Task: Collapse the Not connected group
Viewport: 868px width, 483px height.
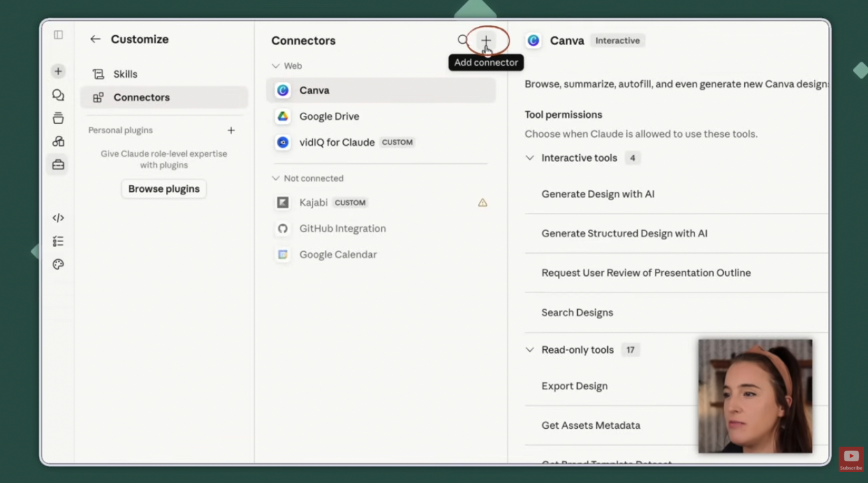Action: [x=276, y=178]
